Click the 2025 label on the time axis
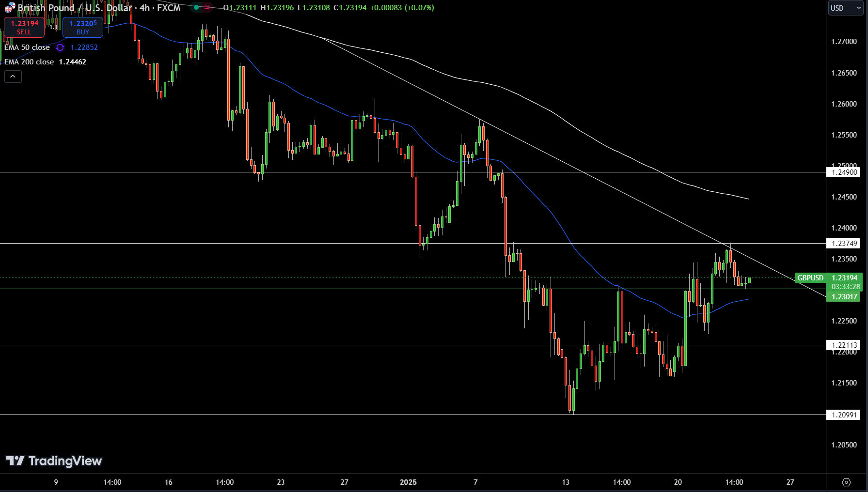The height and width of the screenshot is (492, 868). point(408,482)
